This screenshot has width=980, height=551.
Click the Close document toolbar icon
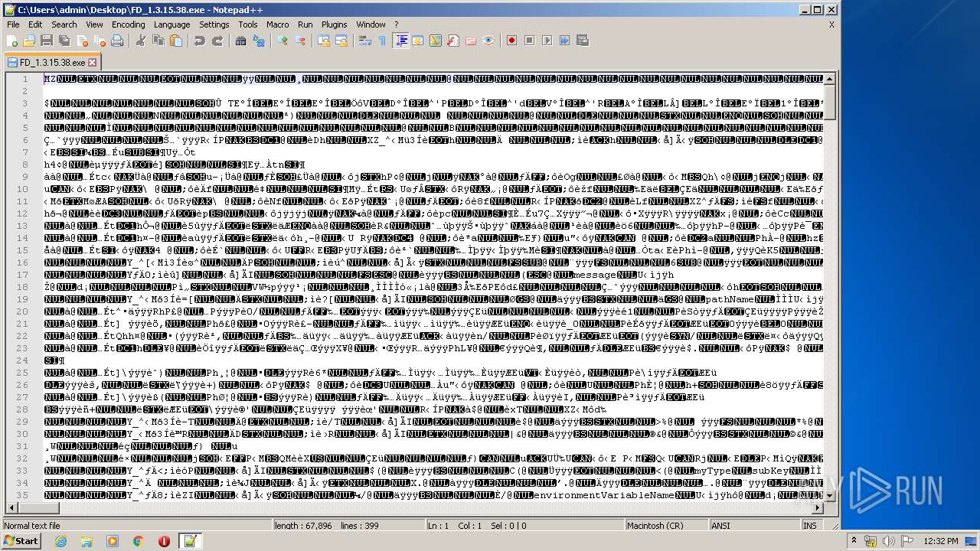coord(80,41)
